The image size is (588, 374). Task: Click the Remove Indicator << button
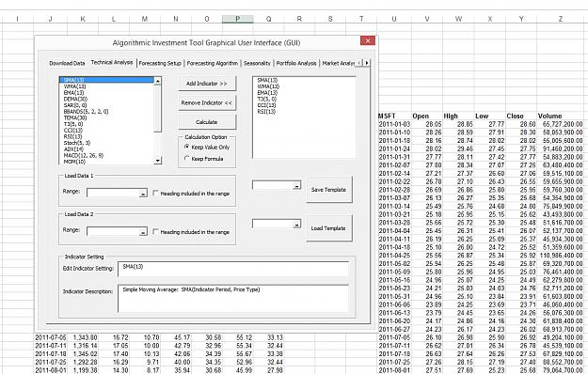[x=207, y=102]
